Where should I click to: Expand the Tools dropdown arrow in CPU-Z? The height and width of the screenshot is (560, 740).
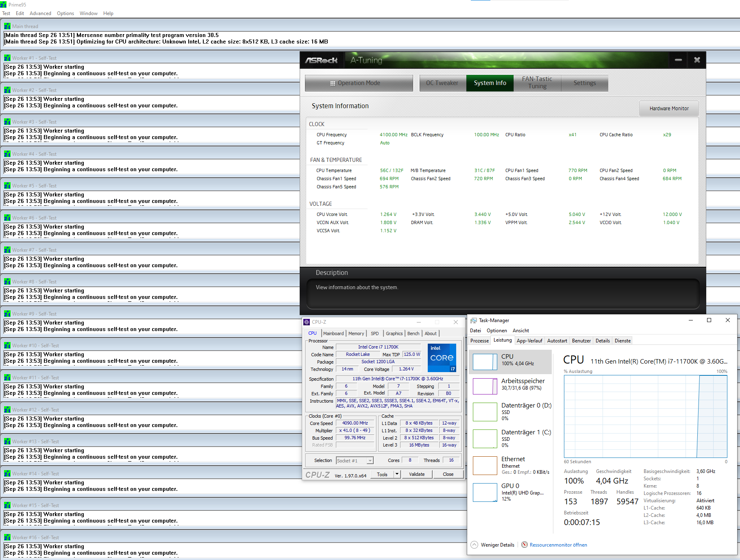[397, 474]
